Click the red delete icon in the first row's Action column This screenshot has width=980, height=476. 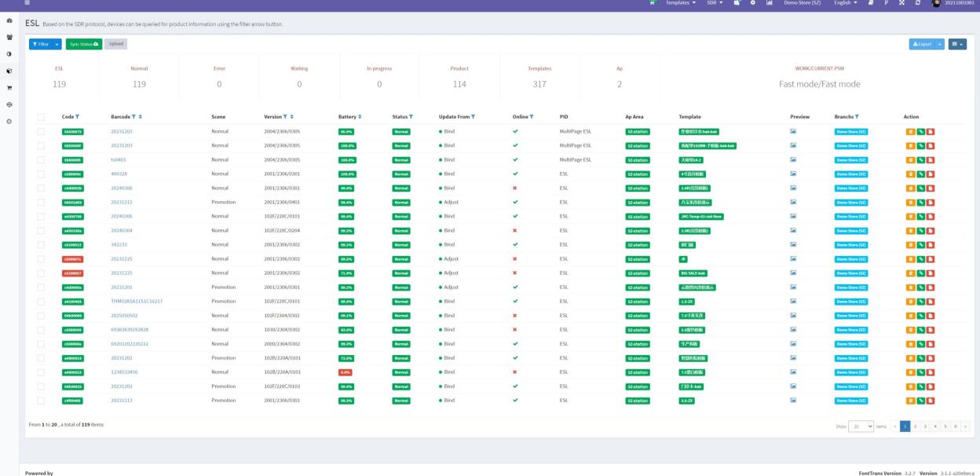click(x=930, y=131)
